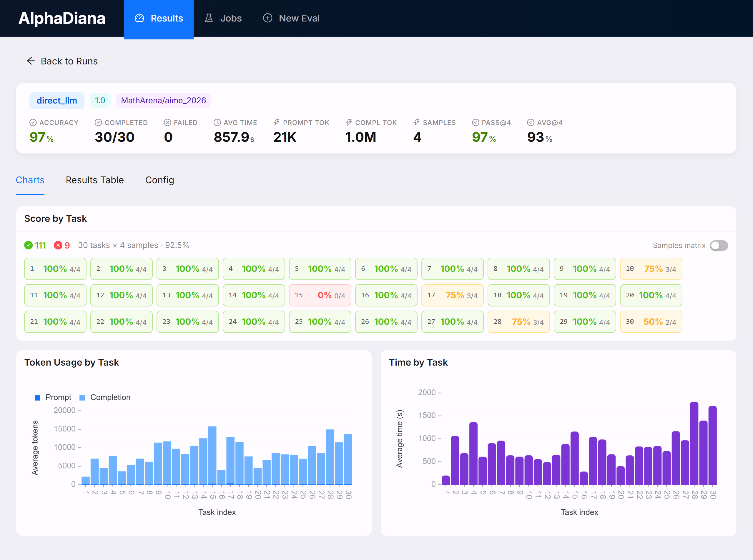Click the AVG@4 check-circle icon
The width and height of the screenshot is (753, 560).
pyautogui.click(x=531, y=122)
